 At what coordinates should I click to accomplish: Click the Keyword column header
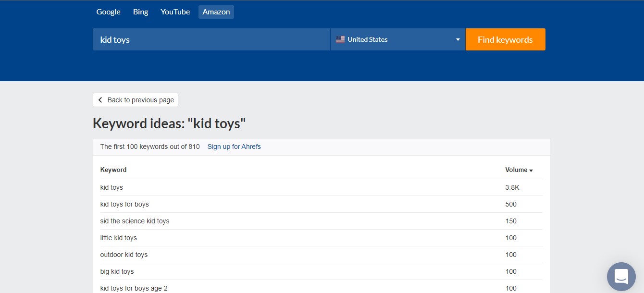coord(113,170)
